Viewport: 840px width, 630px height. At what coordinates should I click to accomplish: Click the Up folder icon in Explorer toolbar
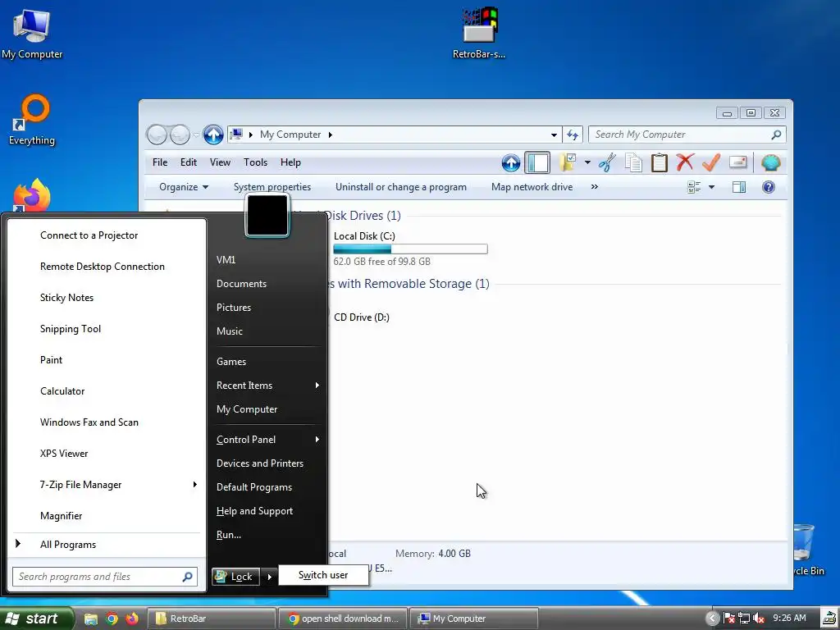(510, 163)
